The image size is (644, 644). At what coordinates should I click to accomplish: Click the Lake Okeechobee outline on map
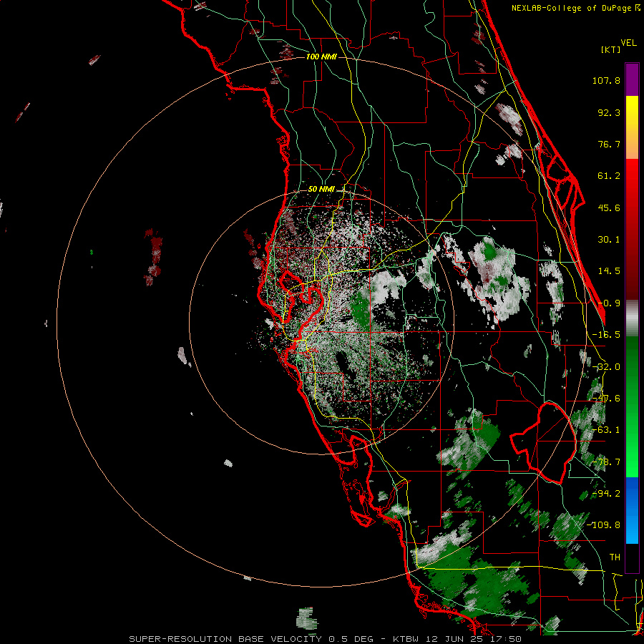coord(543,443)
